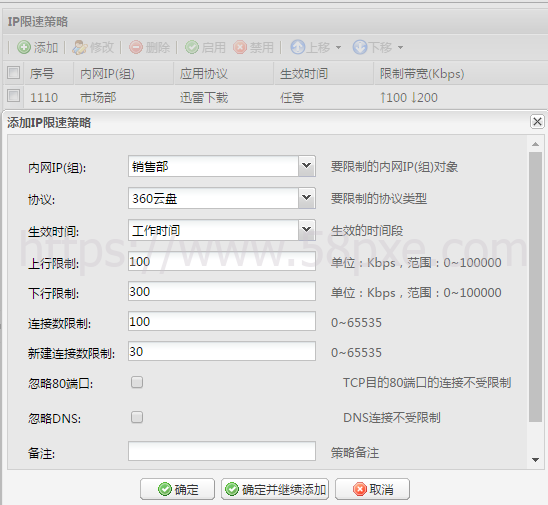The width and height of the screenshot is (548, 505).
Task: Check the select-all header checkbox
Action: click(x=14, y=73)
